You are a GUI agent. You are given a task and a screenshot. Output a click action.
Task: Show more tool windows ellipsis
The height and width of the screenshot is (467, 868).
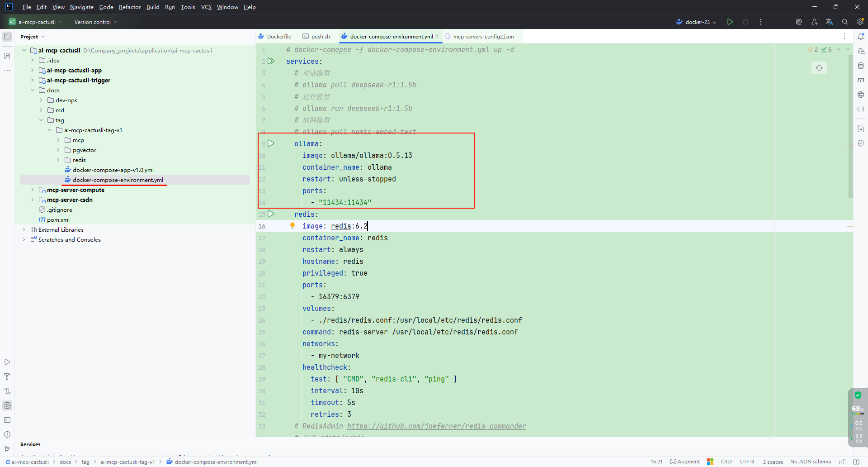coord(7,71)
